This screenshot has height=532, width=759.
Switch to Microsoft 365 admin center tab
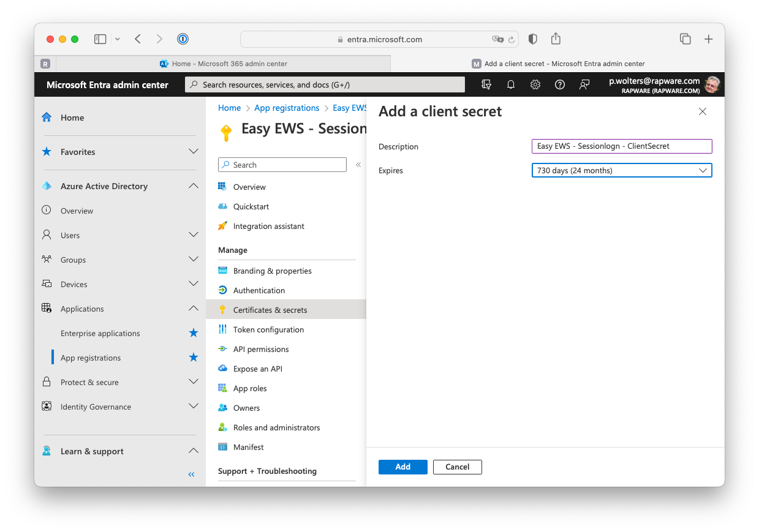223,64
